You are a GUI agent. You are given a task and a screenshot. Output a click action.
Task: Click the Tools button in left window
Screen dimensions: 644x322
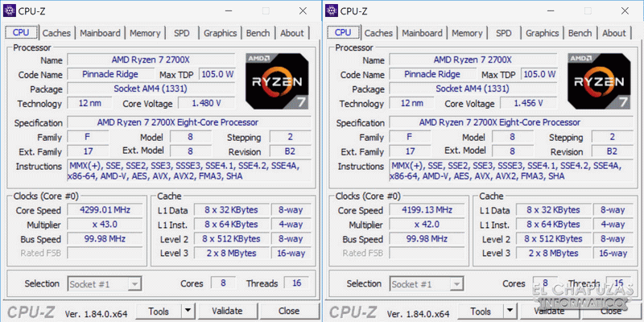tap(159, 311)
